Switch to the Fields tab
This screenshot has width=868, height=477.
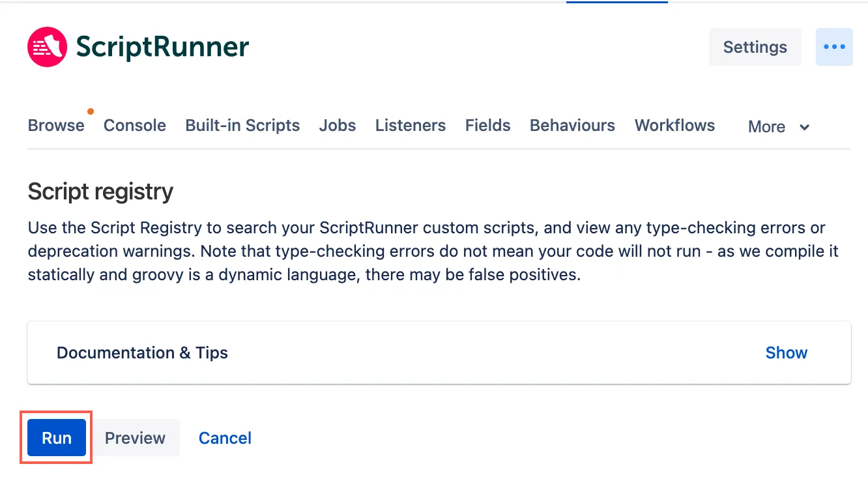[x=488, y=125]
